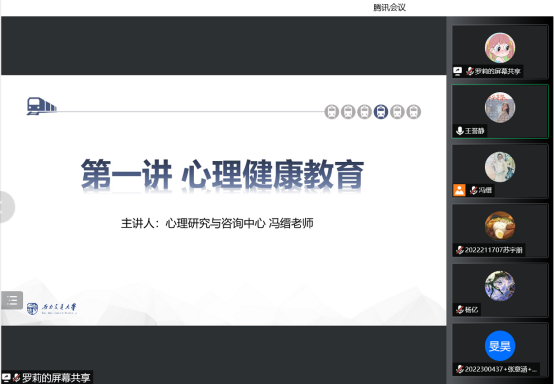Click the highlighted fourth train progress marker
Screen dimensions: 554x384
pyautogui.click(x=381, y=112)
